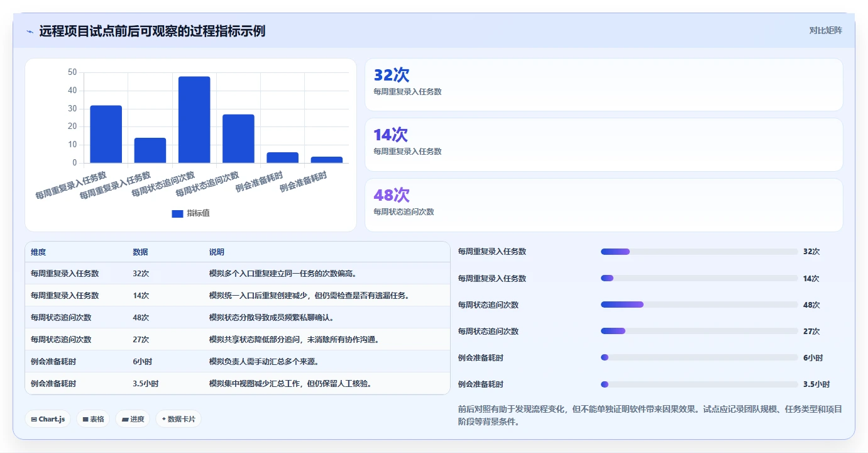This screenshot has width=868, height=453.
Task: Click the chart bar reaching 27
Action: point(238,138)
